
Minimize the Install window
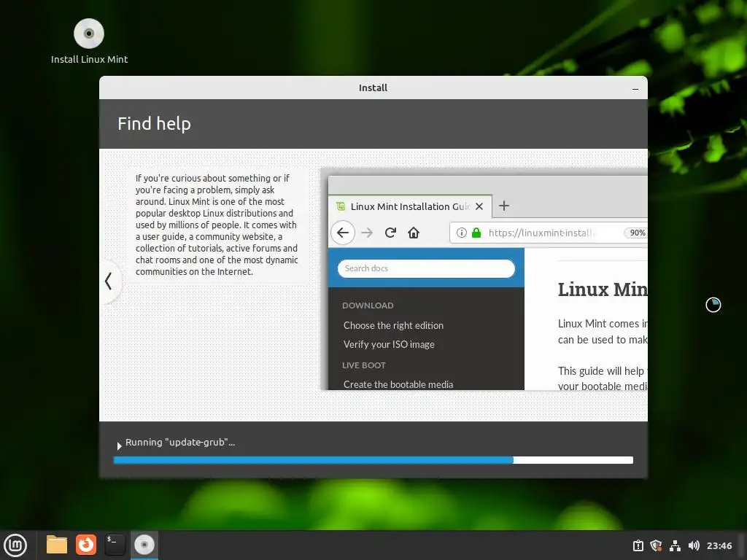(x=635, y=88)
